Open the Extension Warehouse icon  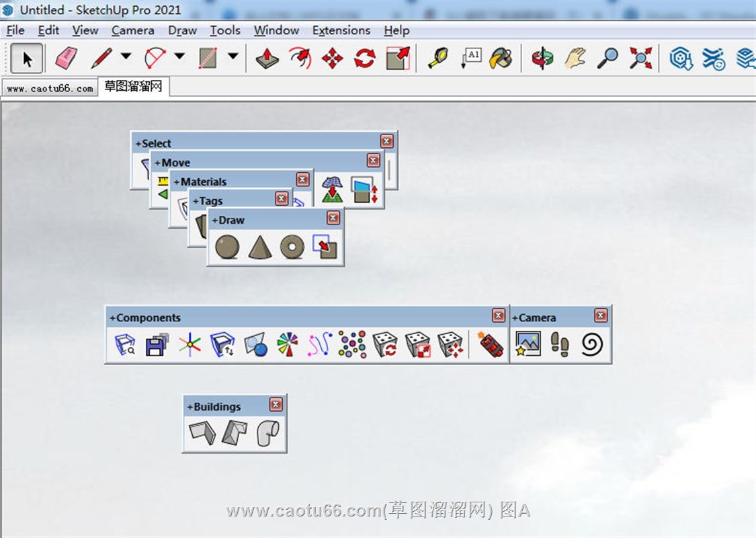tap(714, 59)
